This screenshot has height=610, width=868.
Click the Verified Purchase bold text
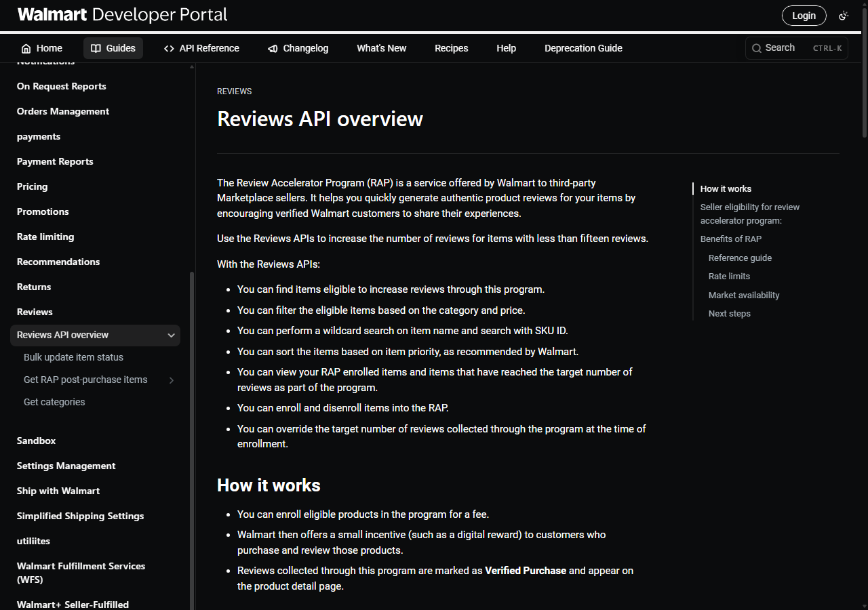point(526,571)
